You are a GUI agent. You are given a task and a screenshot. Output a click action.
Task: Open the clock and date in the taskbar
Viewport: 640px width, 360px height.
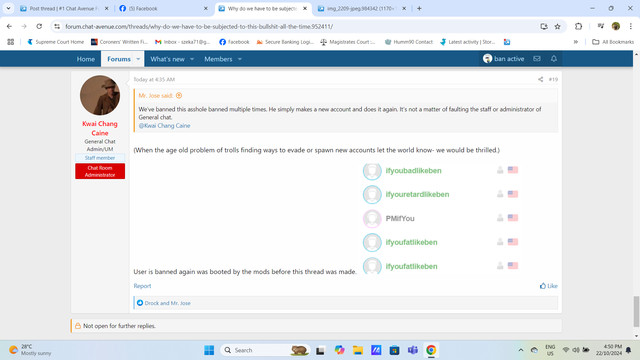tap(609, 350)
